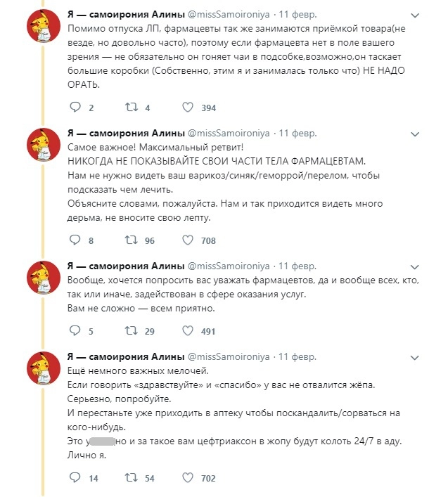Like the tweet with 708 likes
Viewport: 448px width, 497px height.
[x=188, y=240]
